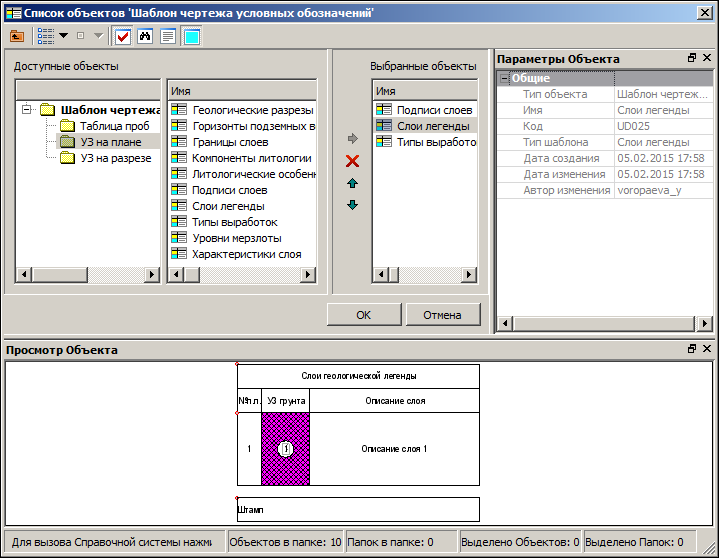This screenshot has height=558, width=719.
Task: Open the disabled gray dropdown arrow
Action: coord(98,36)
